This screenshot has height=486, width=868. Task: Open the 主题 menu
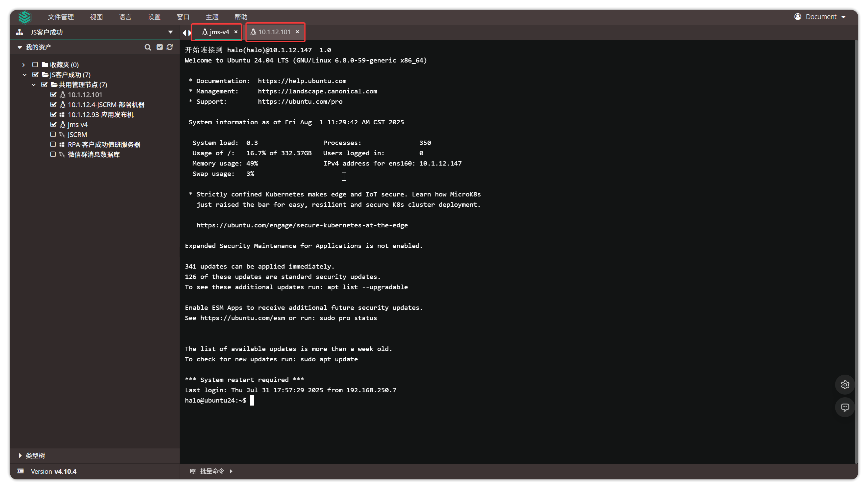[212, 17]
